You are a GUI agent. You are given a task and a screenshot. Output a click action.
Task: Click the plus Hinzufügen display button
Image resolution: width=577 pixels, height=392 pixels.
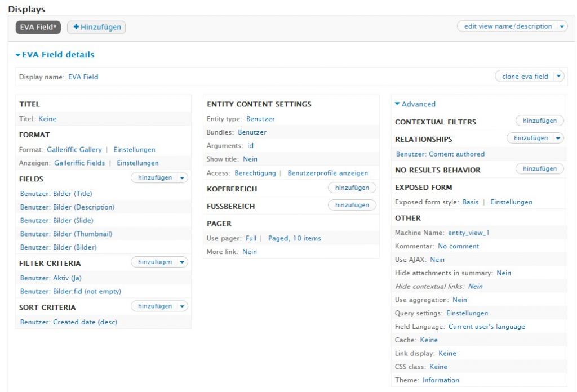pyautogui.click(x=96, y=27)
